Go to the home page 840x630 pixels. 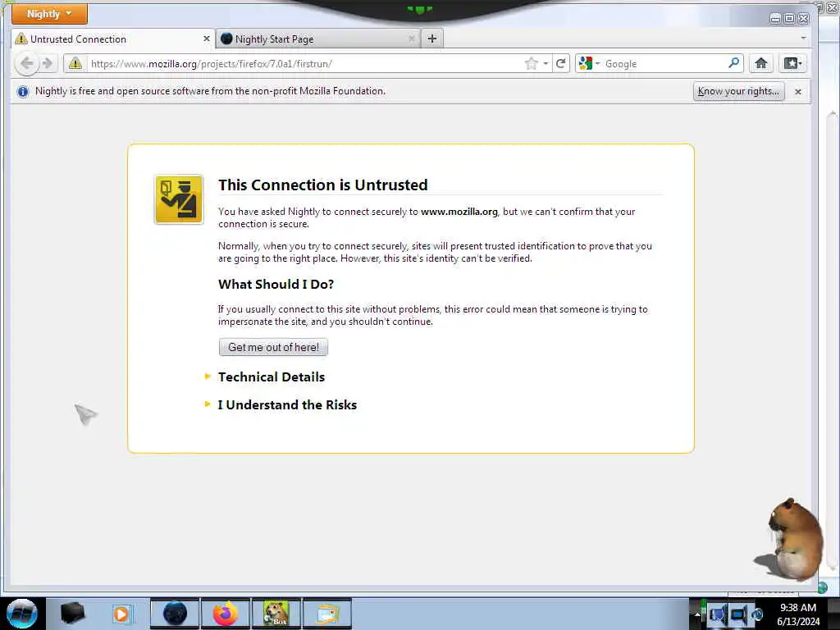pyautogui.click(x=760, y=64)
